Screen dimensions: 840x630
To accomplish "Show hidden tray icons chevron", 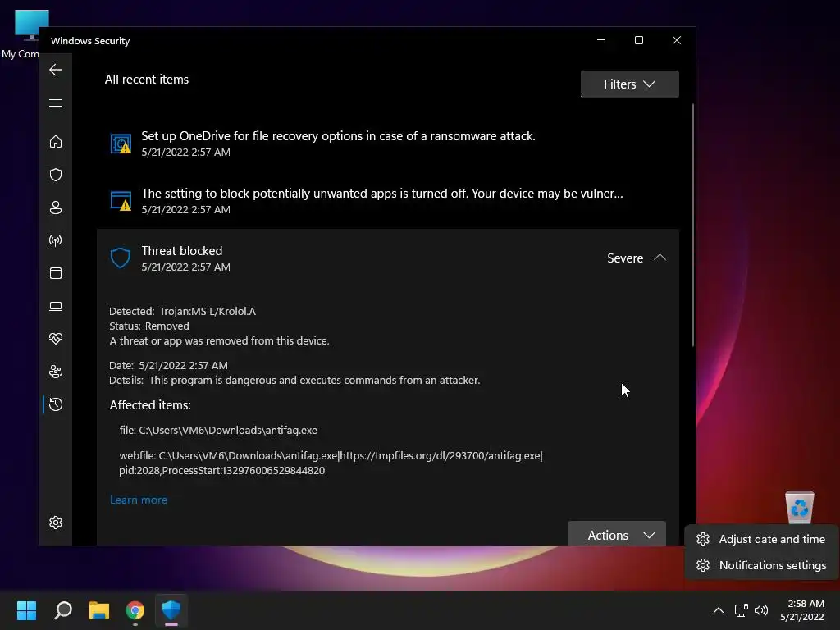I will tap(719, 610).
